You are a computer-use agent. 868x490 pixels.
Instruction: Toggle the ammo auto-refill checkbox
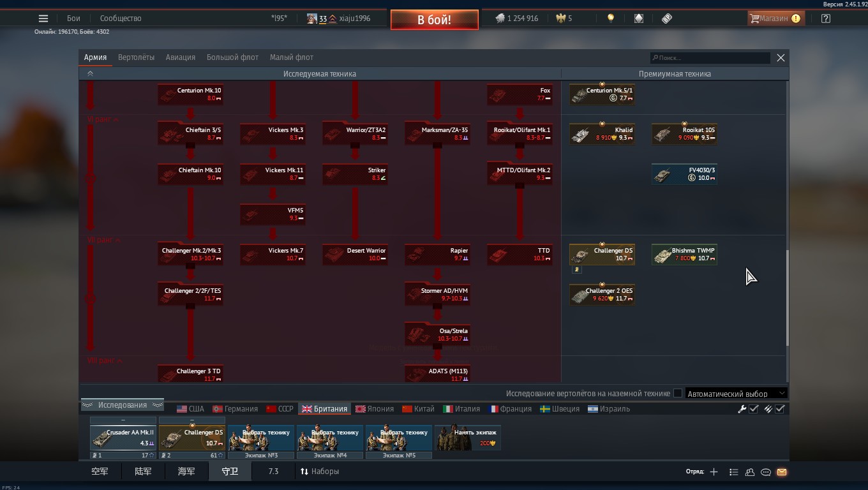780,409
